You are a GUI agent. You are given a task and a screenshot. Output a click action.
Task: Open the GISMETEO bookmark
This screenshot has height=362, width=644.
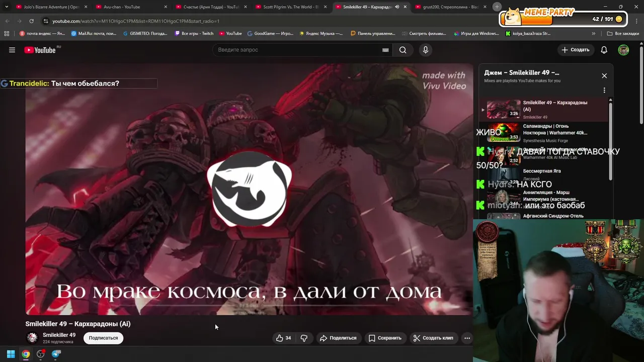point(145,34)
